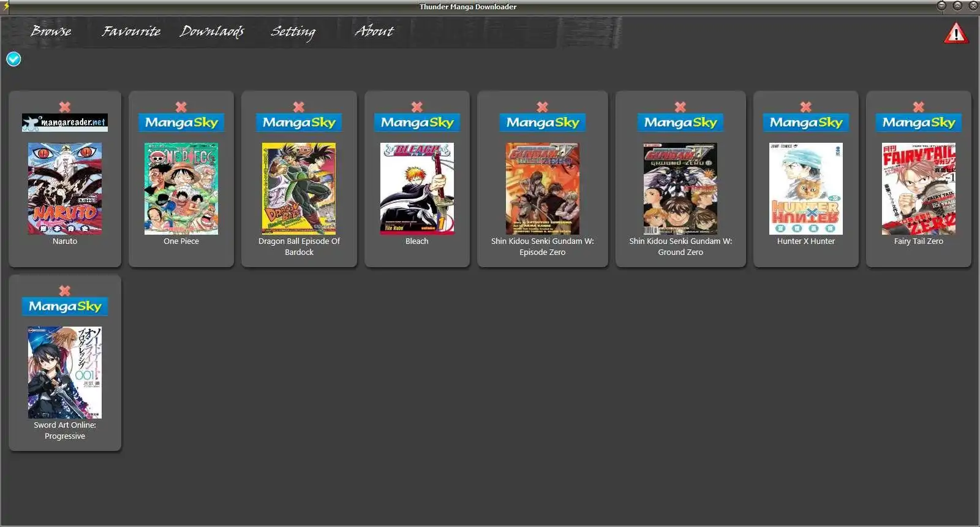Click the MangaSky logo above Dragon Ball
The width and height of the screenshot is (980, 527).
pyautogui.click(x=299, y=123)
